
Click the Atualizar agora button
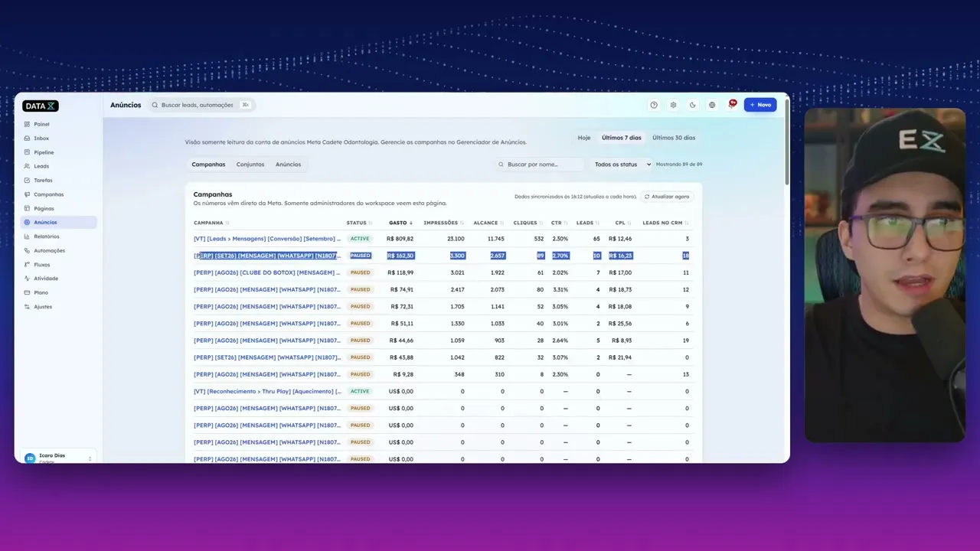tap(667, 197)
